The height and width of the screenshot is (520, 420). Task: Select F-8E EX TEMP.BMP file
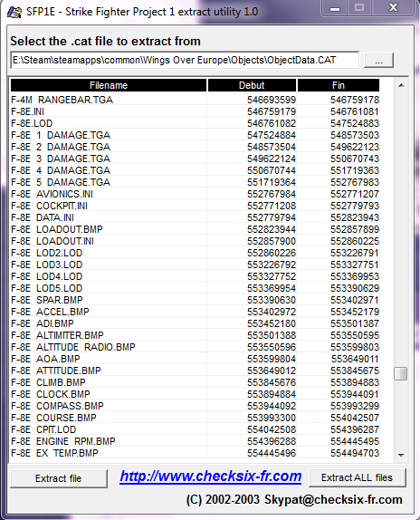pyautogui.click(x=195, y=453)
